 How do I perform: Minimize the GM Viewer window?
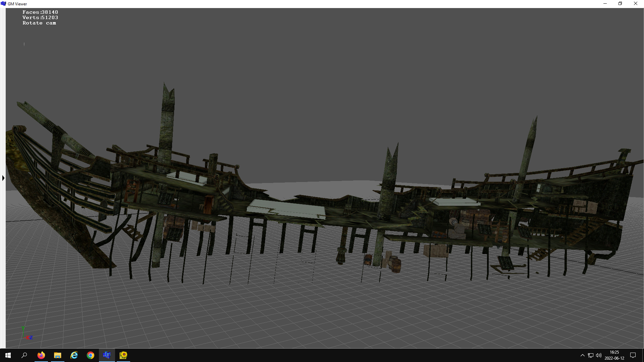coord(605,4)
